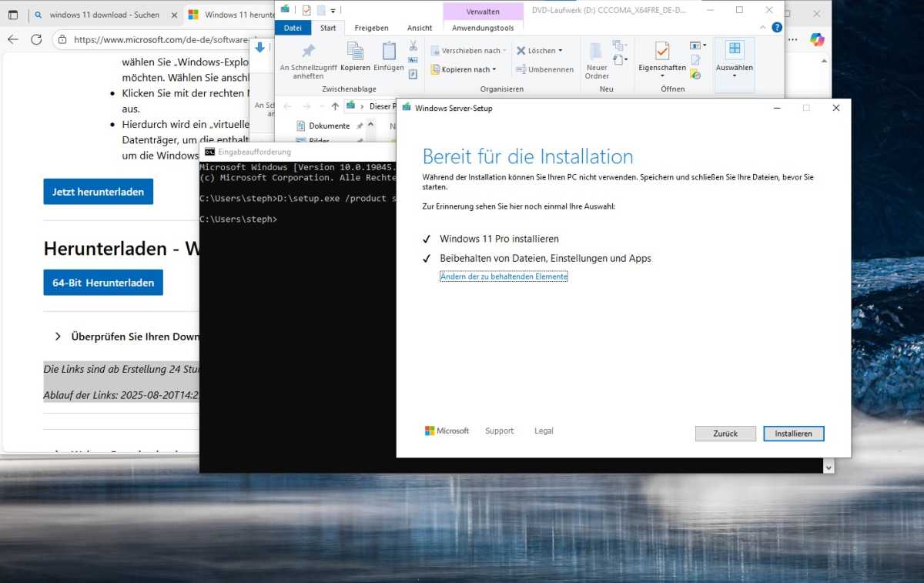Viewport: 924px width, 583px height.
Task: Select 'Beibehalten von Dateien, Einstellungen und Apps' text
Action: click(x=545, y=259)
